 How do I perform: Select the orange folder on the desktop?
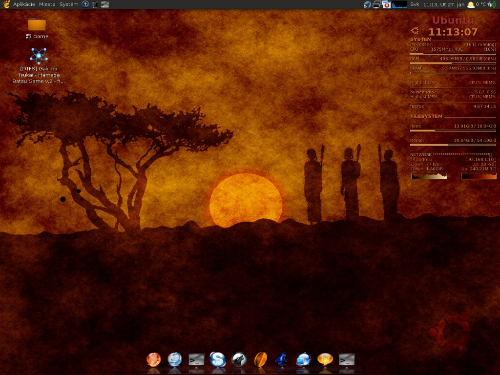[x=37, y=24]
